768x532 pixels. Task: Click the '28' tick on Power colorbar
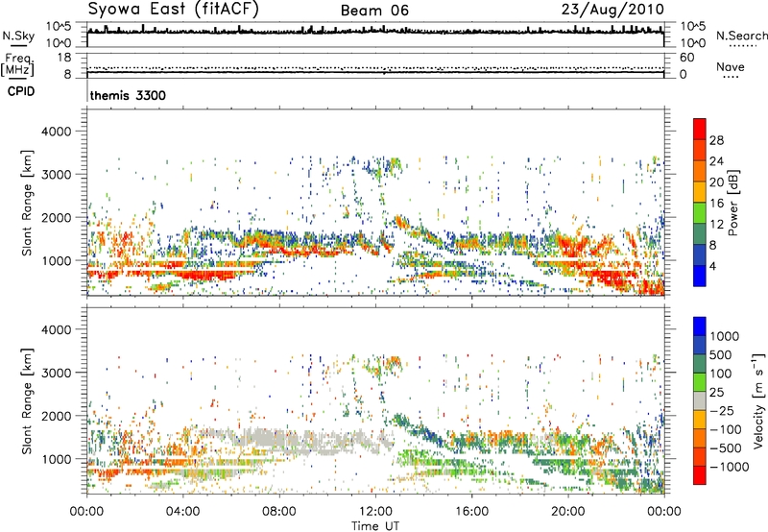pyautogui.click(x=716, y=140)
